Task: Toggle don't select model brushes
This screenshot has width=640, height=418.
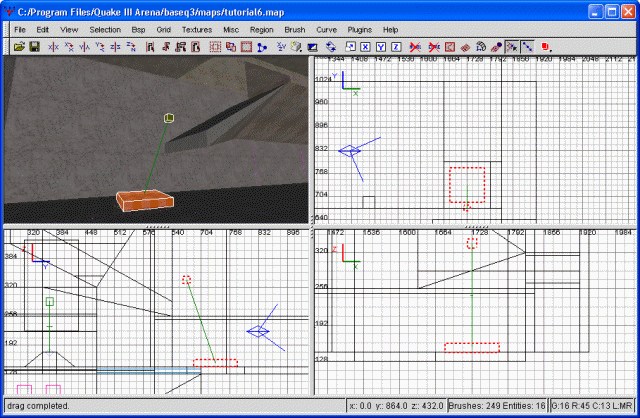Action: coord(415,47)
